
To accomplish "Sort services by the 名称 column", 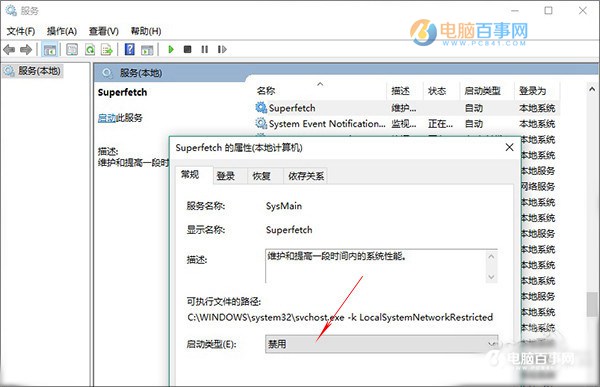I will coord(320,91).
